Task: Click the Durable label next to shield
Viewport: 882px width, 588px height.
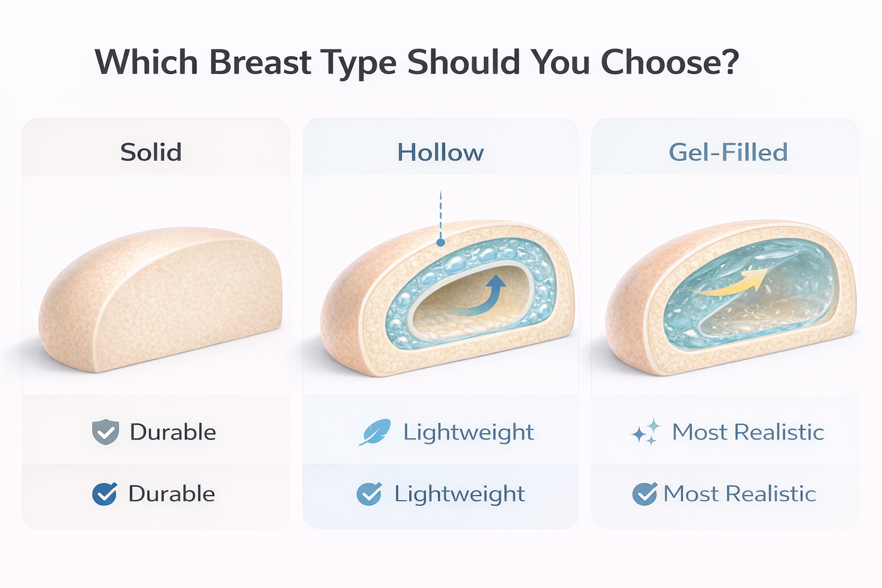Action: [173, 432]
